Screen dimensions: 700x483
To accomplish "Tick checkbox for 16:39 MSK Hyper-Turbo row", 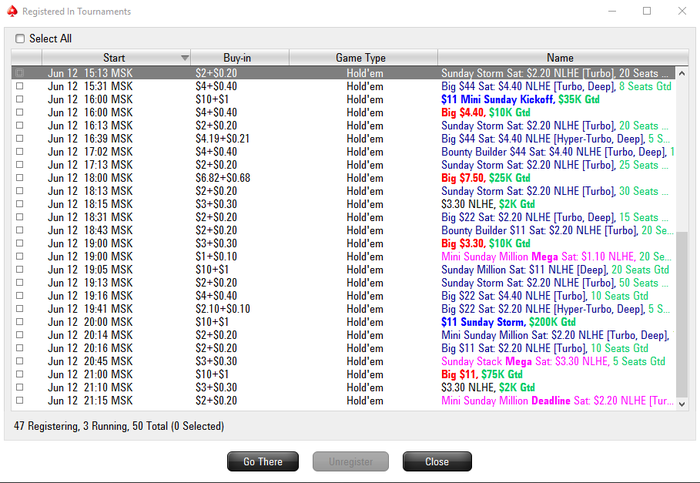I will click(x=20, y=138).
